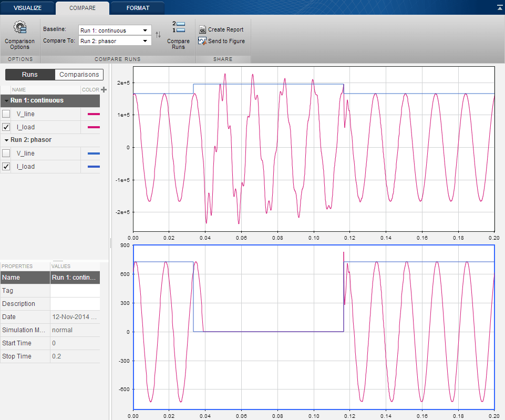Uncheck I_load under Run 1: continuous

pyautogui.click(x=6, y=127)
